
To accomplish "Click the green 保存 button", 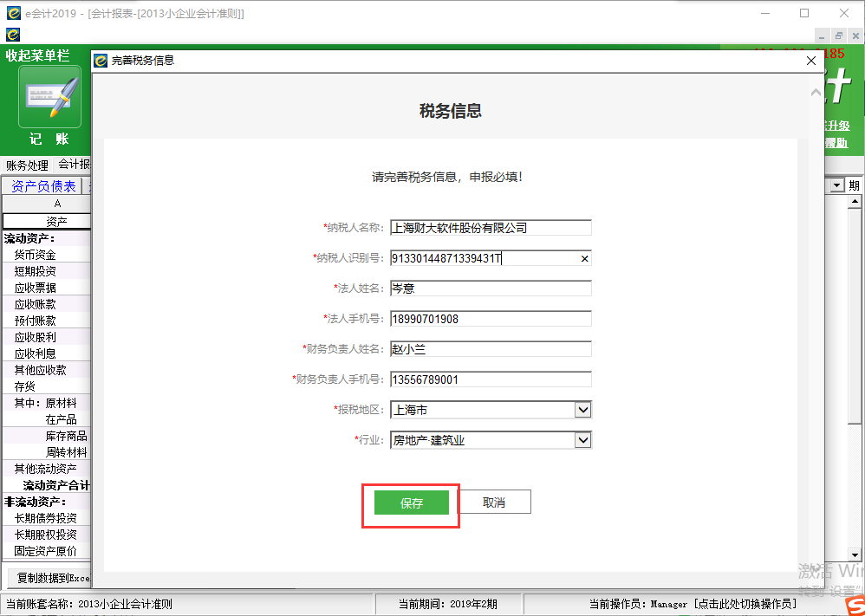I will pos(411,503).
